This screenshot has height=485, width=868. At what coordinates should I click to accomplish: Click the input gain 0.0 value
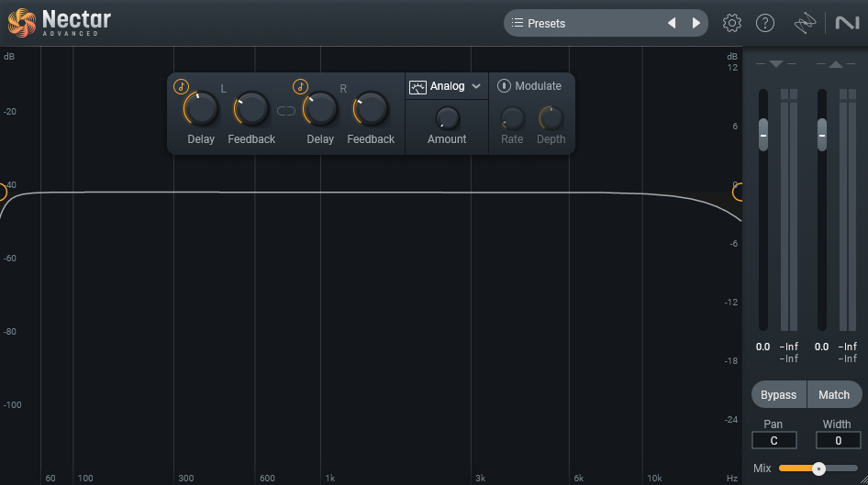click(x=762, y=347)
